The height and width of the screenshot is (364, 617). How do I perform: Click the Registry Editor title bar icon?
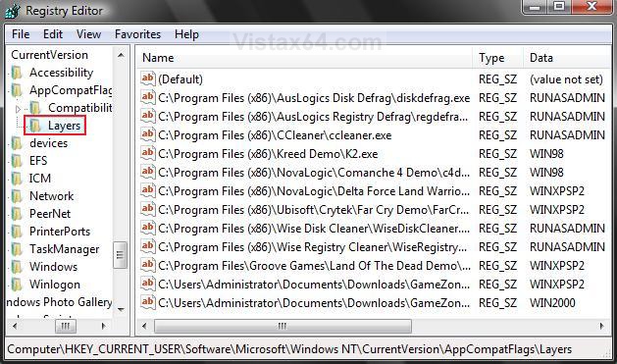point(12,10)
